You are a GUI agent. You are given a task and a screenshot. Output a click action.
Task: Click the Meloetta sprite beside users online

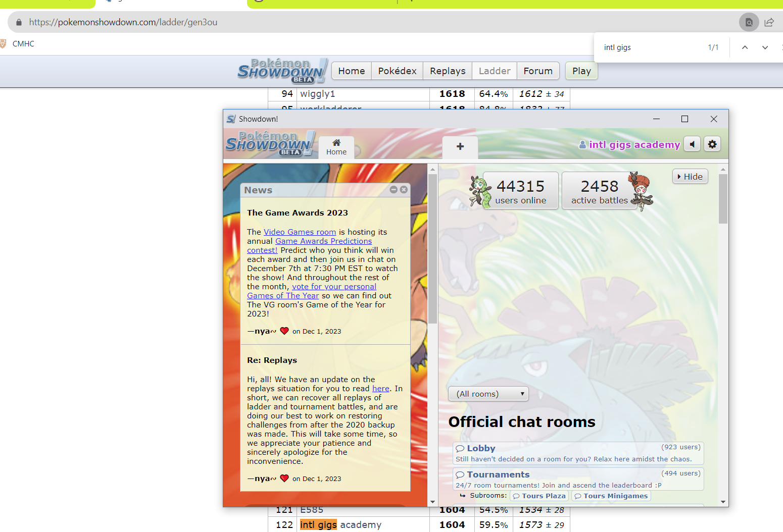(x=480, y=192)
